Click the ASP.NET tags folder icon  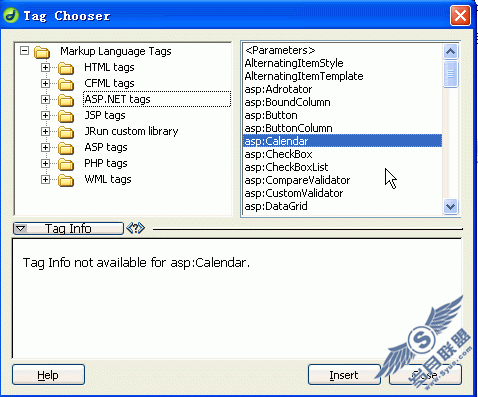(66, 100)
